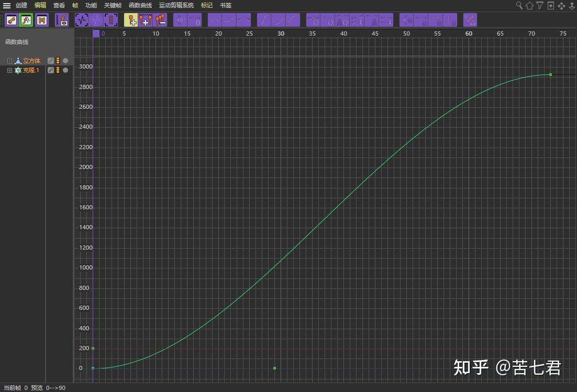Activate the add keyframe tool icon
577x392 pixels.
(x=132, y=20)
